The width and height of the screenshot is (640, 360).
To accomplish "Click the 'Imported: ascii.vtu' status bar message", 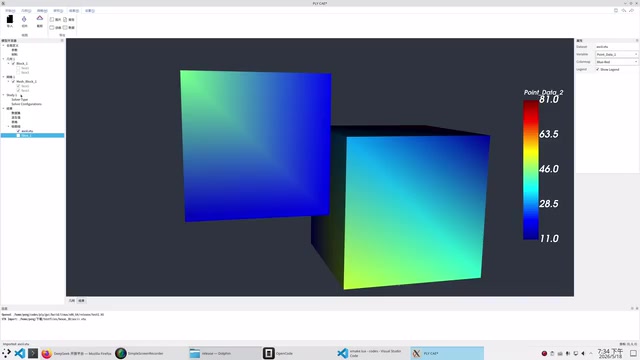I will click(16, 344).
